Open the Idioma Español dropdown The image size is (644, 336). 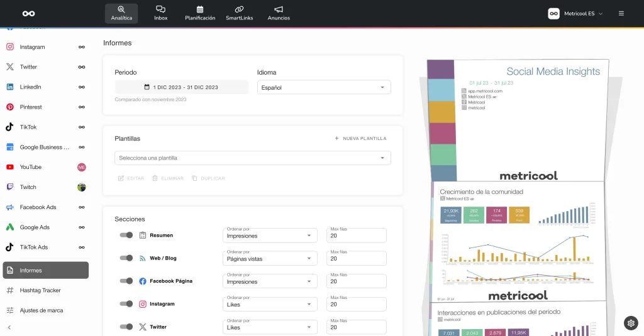pyautogui.click(x=324, y=87)
